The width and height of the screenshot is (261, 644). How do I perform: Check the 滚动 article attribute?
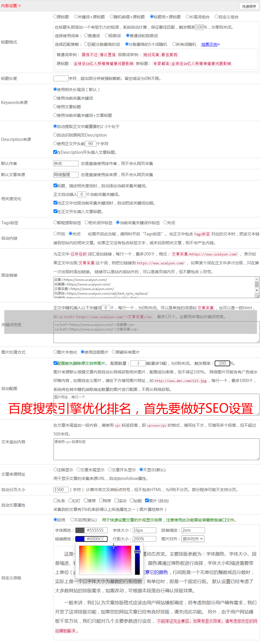(x=116, y=501)
